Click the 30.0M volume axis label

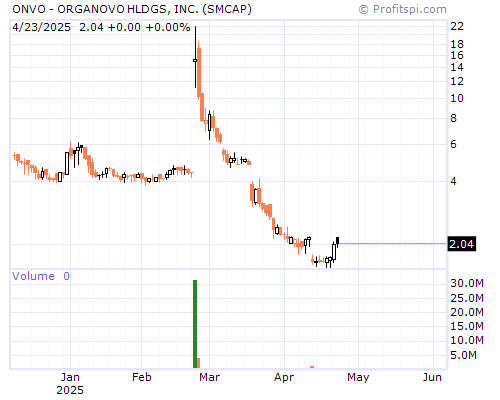[467, 283]
